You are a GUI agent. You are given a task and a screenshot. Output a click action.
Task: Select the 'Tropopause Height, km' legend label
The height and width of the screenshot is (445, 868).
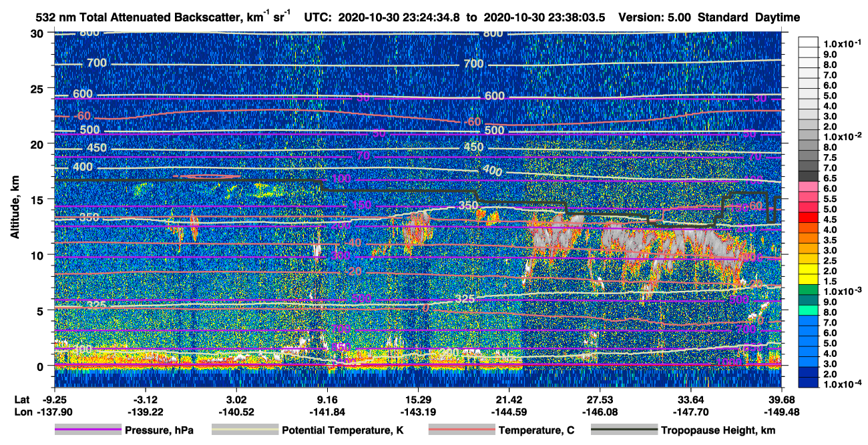click(x=718, y=430)
